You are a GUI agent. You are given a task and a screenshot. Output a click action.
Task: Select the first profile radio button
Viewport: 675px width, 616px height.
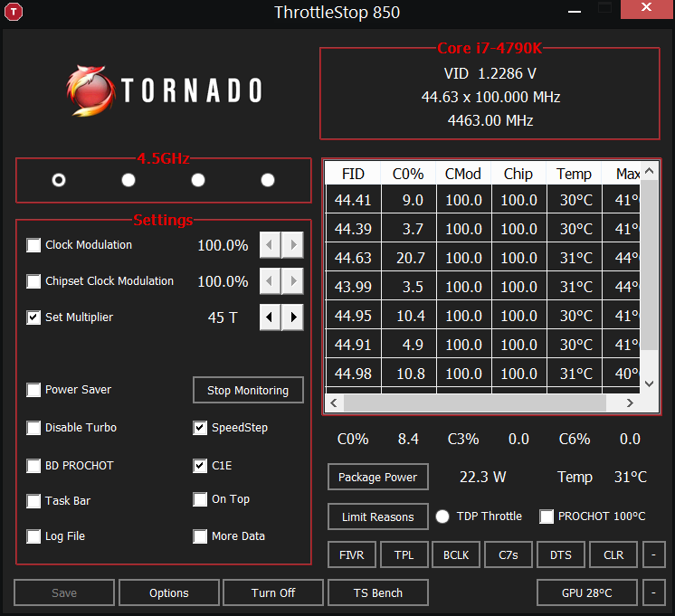(x=59, y=180)
